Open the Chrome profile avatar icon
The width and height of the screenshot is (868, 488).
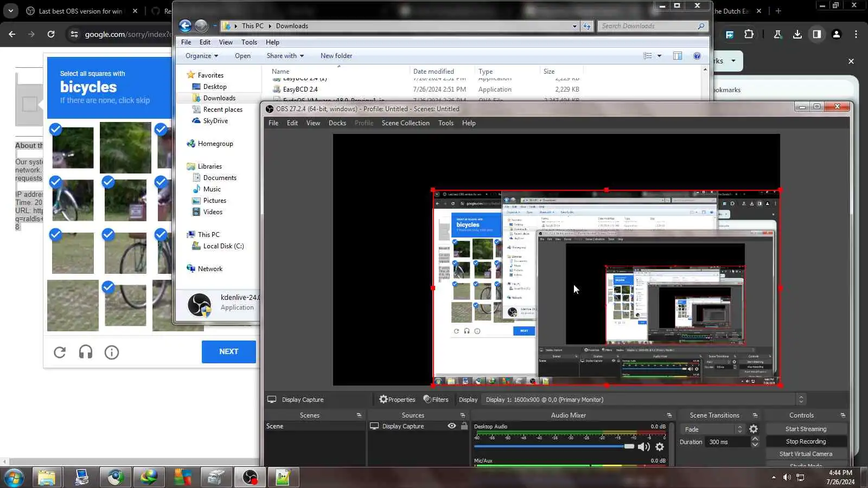point(836,34)
